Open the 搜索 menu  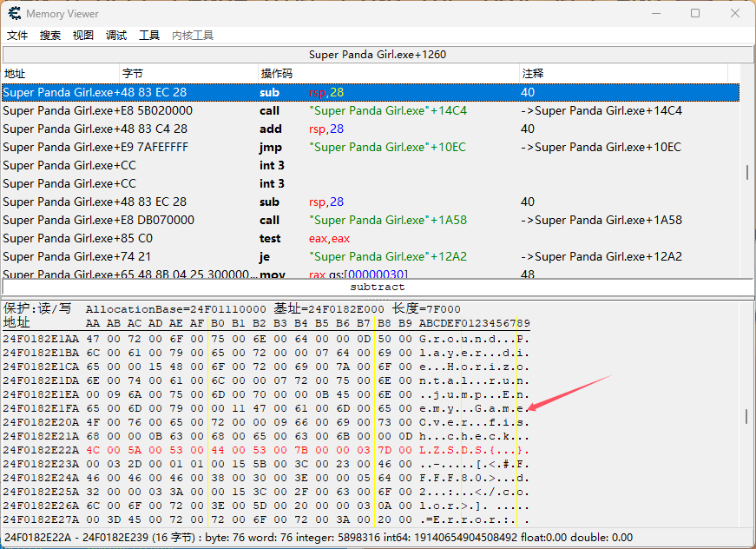[50, 36]
